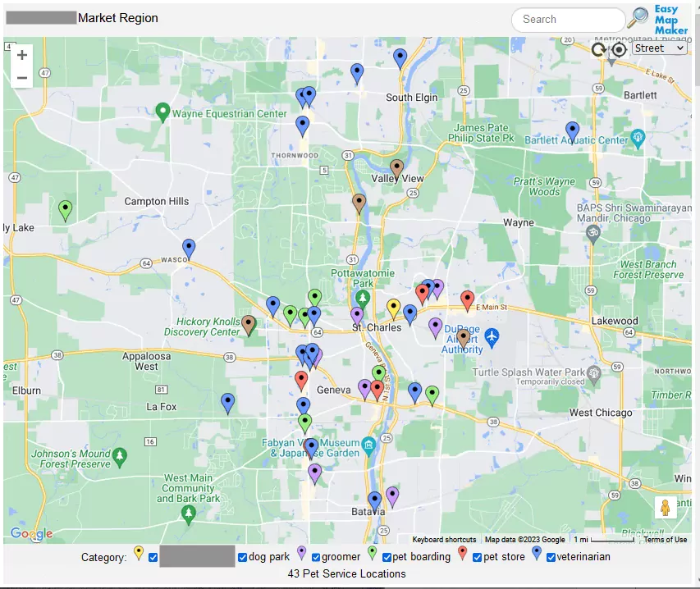Viewport: 700px width, 589px height.
Task: Click the magnifying glass search icon
Action: click(638, 18)
